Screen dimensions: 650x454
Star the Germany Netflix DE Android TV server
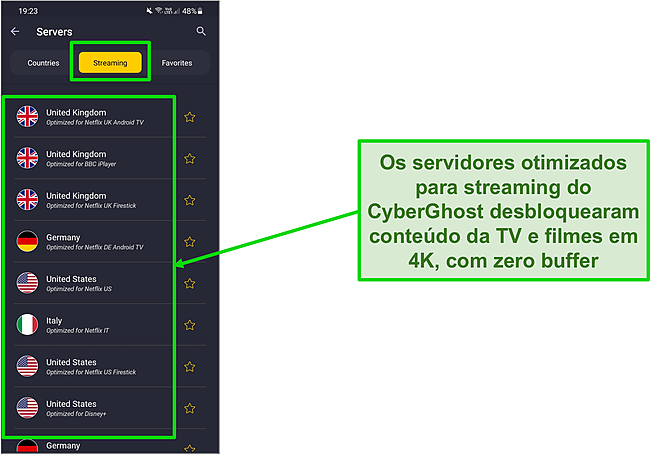point(190,242)
